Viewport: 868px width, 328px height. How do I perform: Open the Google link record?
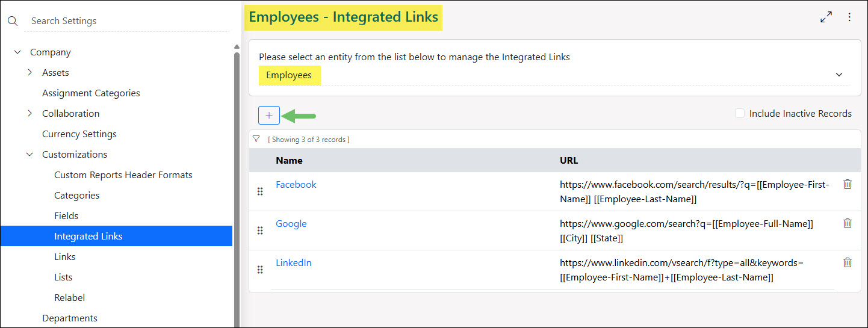(x=291, y=224)
